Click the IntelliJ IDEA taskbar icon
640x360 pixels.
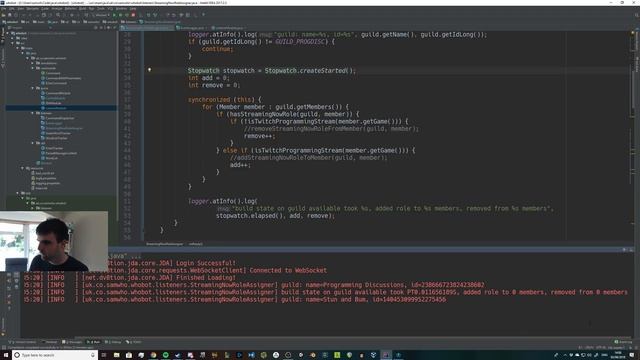point(386,355)
